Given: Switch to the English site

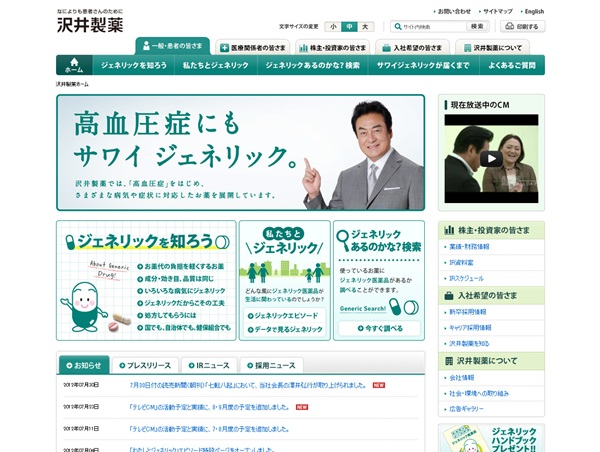Looking at the screenshot, I should point(534,11).
